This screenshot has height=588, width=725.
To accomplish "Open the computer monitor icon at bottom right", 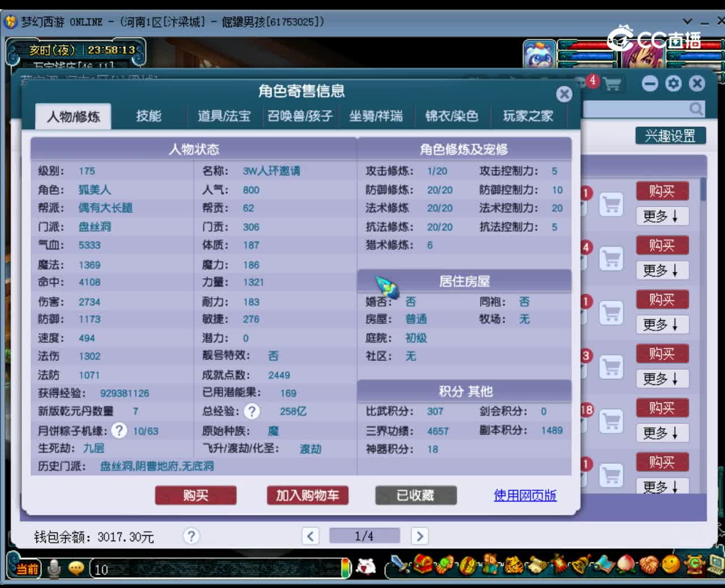I will click(717, 564).
